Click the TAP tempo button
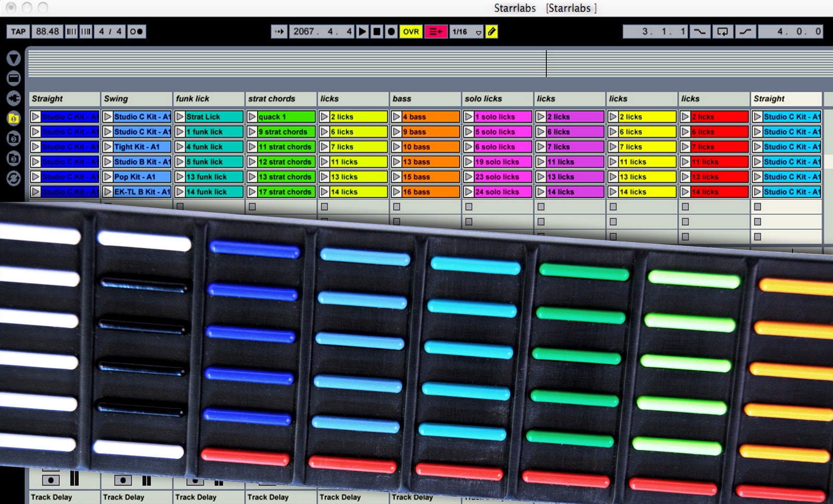Viewport: 833px width, 504px height. (x=18, y=32)
